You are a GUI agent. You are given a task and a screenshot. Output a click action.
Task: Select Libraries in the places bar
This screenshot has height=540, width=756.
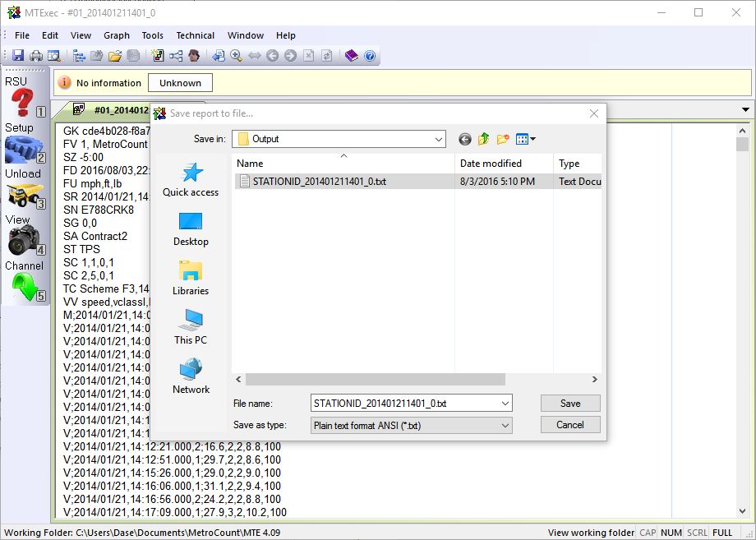(191, 278)
